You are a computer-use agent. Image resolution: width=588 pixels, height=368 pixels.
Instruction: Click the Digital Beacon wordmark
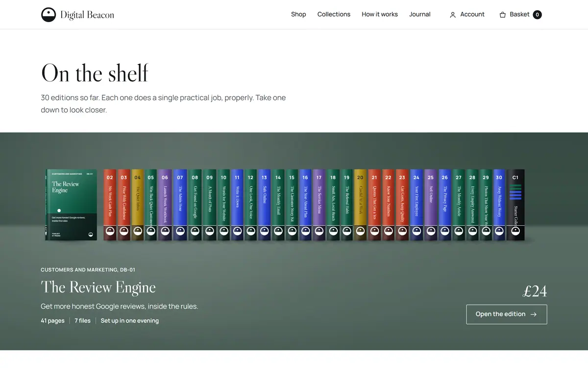87,15
